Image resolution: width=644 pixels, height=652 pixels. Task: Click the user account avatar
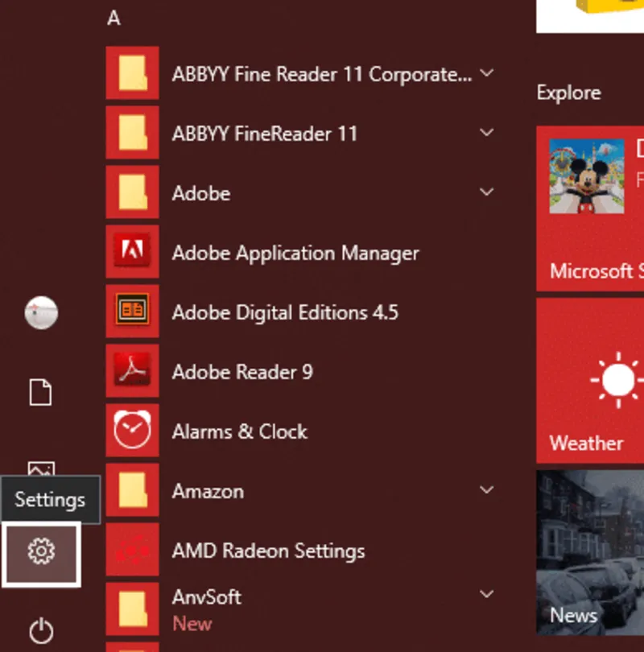[x=40, y=312]
